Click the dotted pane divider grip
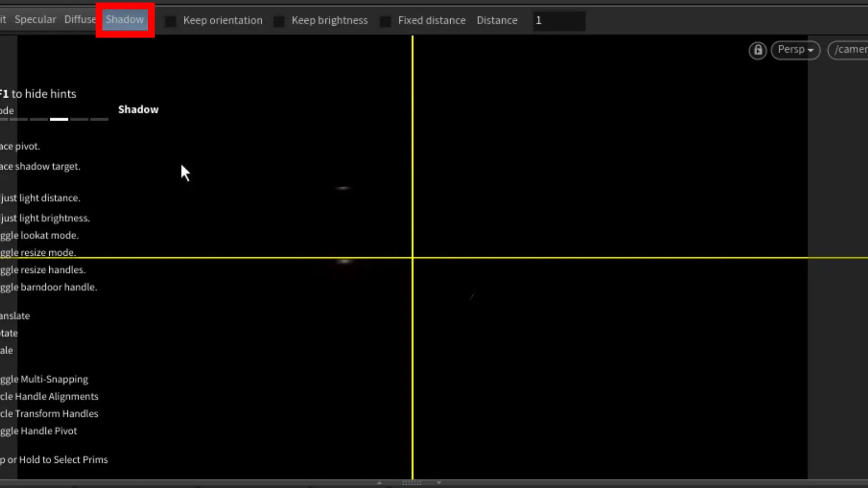The image size is (868, 488). coord(411,483)
